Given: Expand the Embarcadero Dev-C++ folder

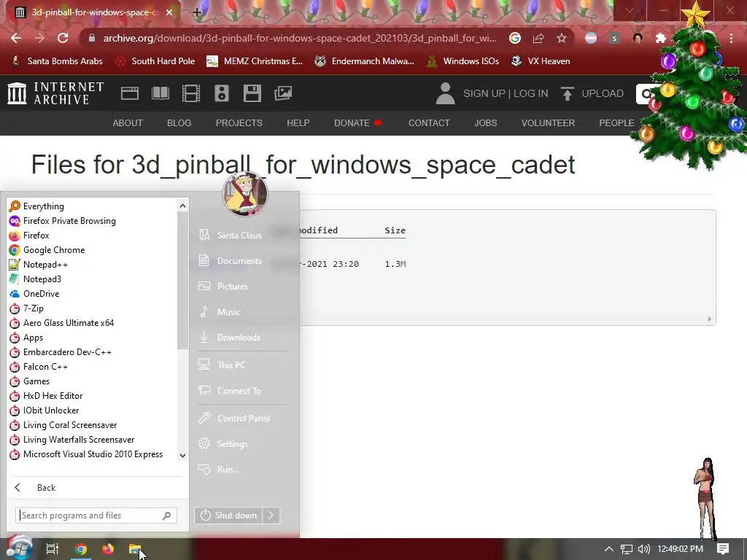Looking at the screenshot, I should tap(67, 352).
